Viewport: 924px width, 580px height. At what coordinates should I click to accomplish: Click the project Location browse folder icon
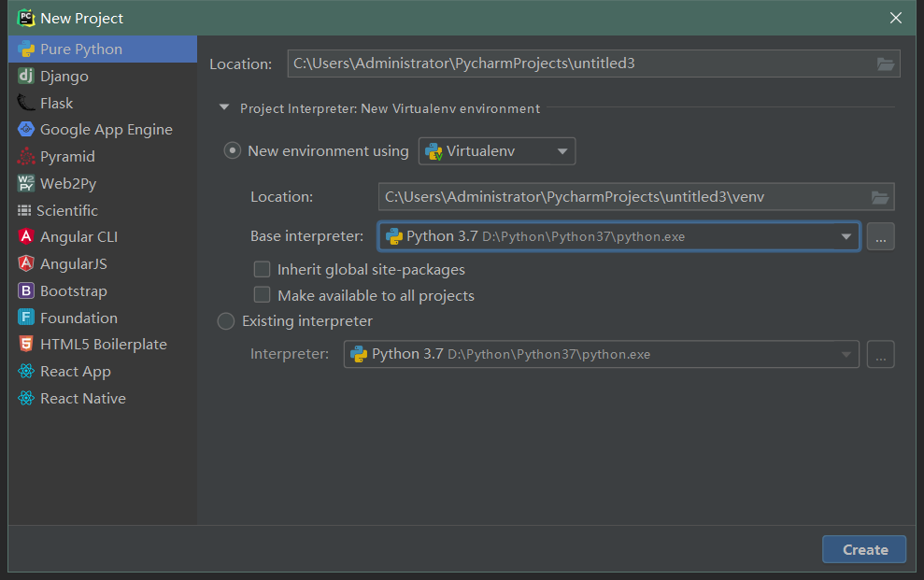[886, 64]
